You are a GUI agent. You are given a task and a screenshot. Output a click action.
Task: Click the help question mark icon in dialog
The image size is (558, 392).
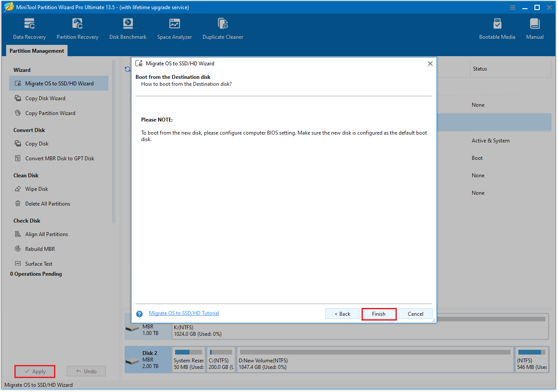coord(139,313)
